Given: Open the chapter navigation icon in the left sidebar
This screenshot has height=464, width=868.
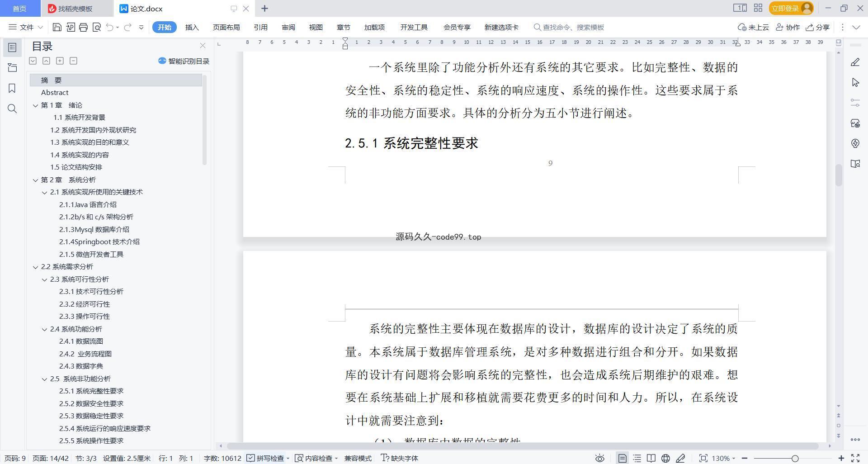Looking at the screenshot, I should 12,68.
